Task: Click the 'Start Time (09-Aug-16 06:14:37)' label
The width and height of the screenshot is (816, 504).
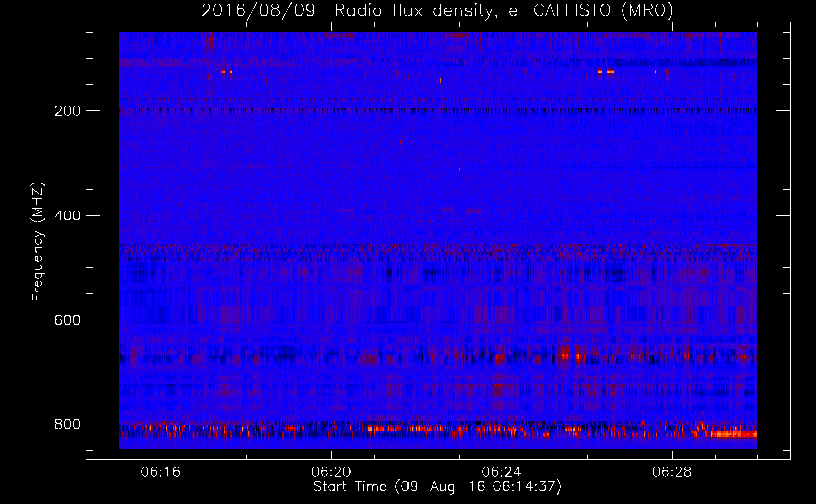Action: 437,487
